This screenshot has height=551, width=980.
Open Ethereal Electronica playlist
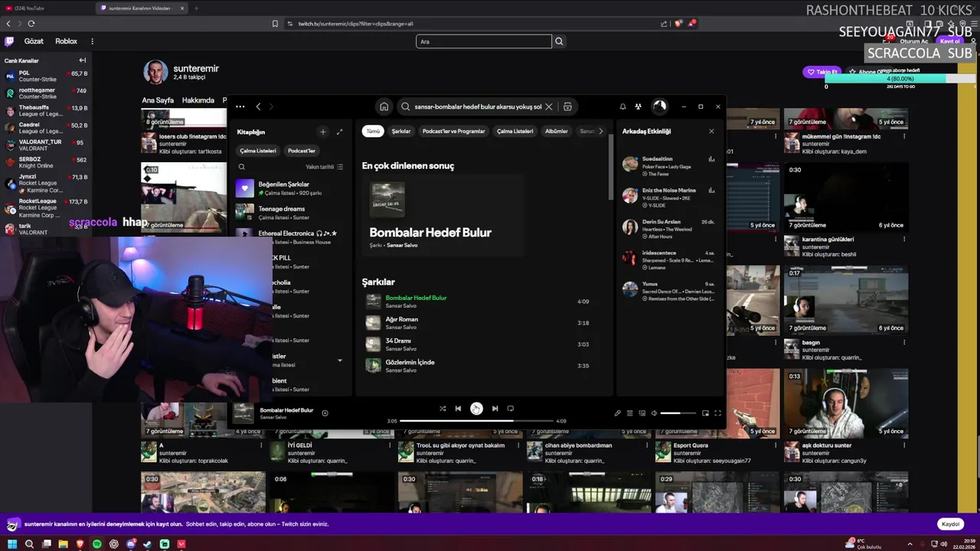pyautogui.click(x=289, y=237)
